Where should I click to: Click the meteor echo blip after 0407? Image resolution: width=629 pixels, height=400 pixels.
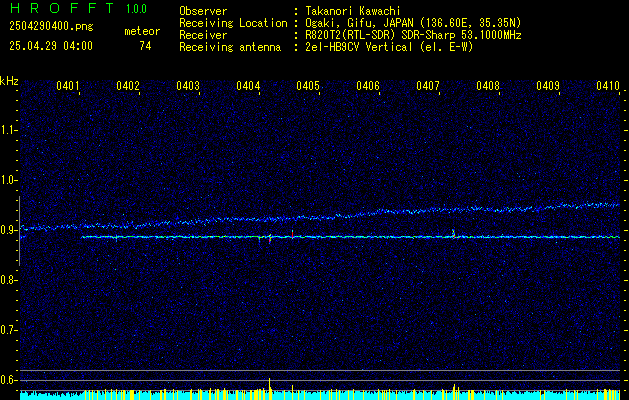453,234
